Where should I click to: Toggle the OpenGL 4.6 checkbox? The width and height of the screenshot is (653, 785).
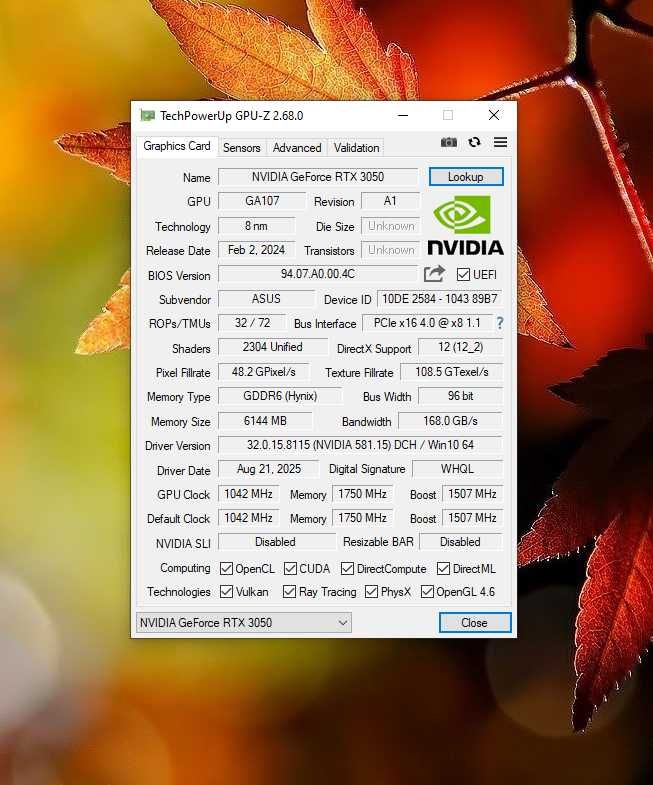click(x=427, y=591)
